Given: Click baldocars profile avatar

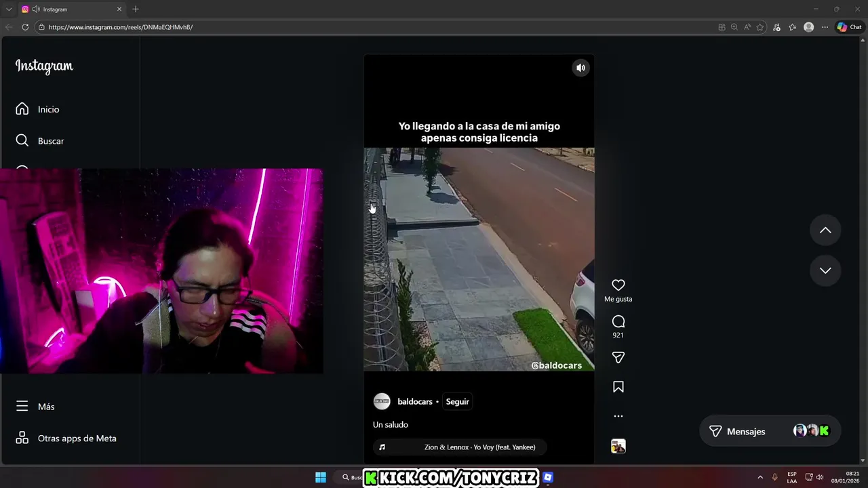Looking at the screenshot, I should (382, 402).
